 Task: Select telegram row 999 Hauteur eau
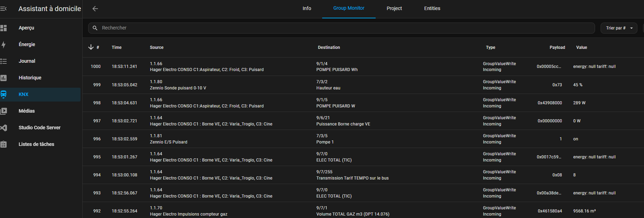tap(328, 85)
